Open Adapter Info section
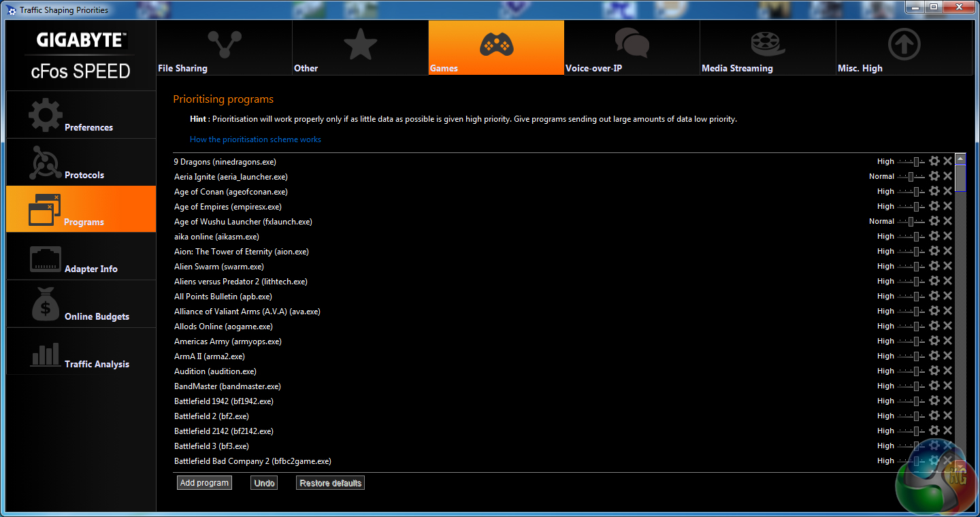The width and height of the screenshot is (980, 517). coord(81,256)
